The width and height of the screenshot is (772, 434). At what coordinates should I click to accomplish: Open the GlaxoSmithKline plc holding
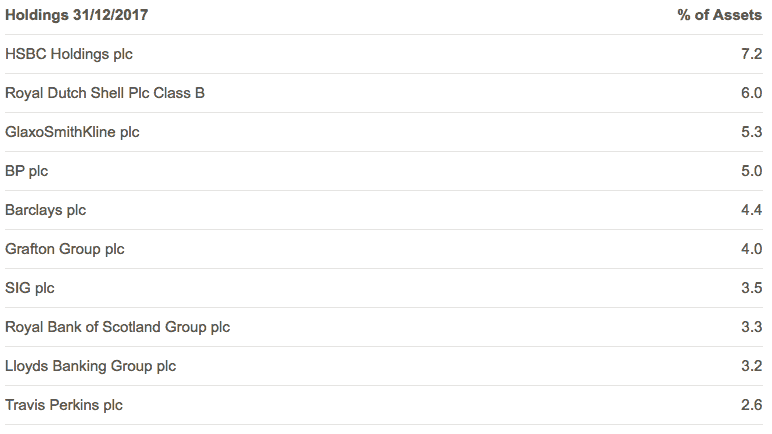point(72,132)
